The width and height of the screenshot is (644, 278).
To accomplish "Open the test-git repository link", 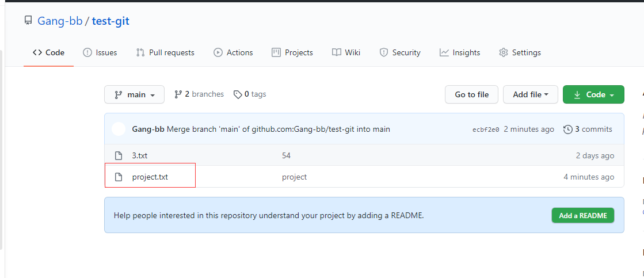I will coord(110,21).
